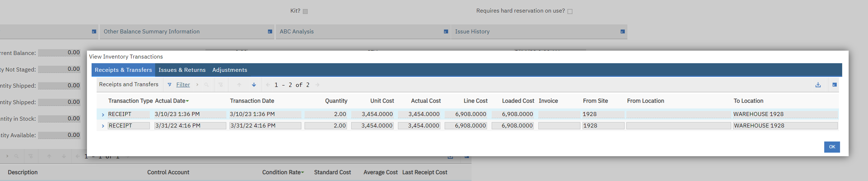Viewport: 868px width, 181px height.
Task: Select the Receipts & Transfers tab
Action: coord(123,70)
